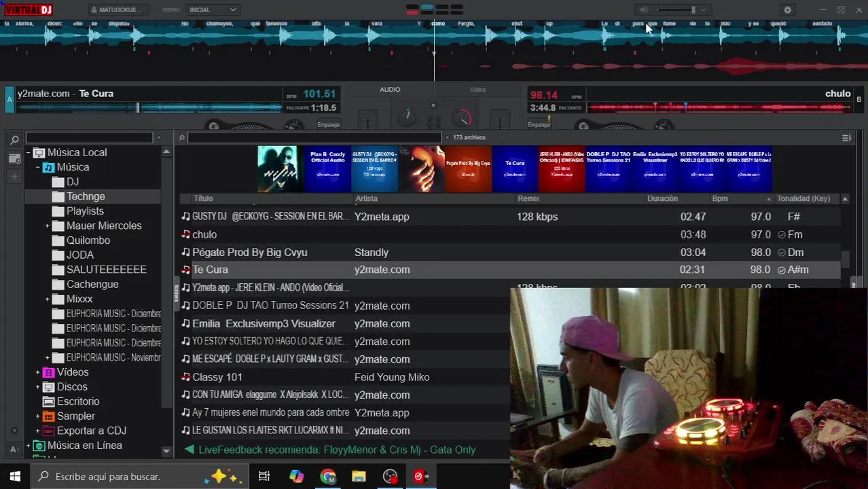This screenshot has height=489, width=868.
Task: Toggle Emparejar sync on deck B
Action: (539, 124)
